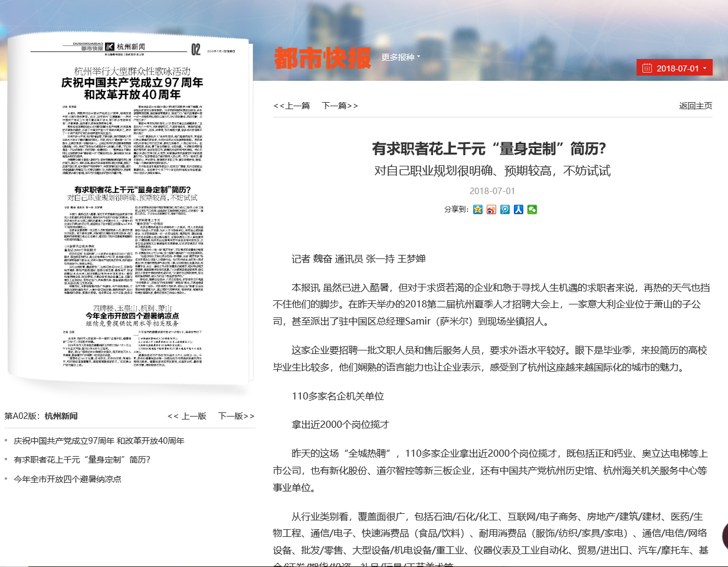
Task: Go to previous article <<上一篇
Action: coord(291,106)
